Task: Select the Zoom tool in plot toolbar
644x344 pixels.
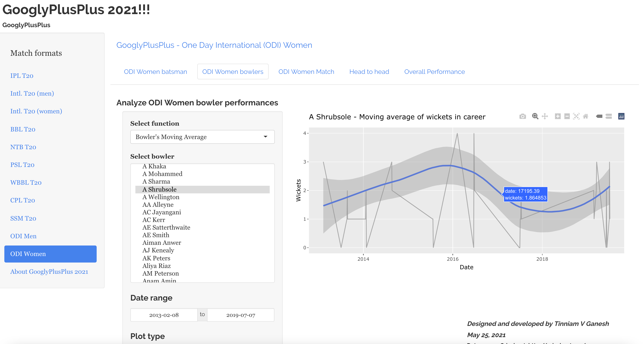Action: (535, 116)
